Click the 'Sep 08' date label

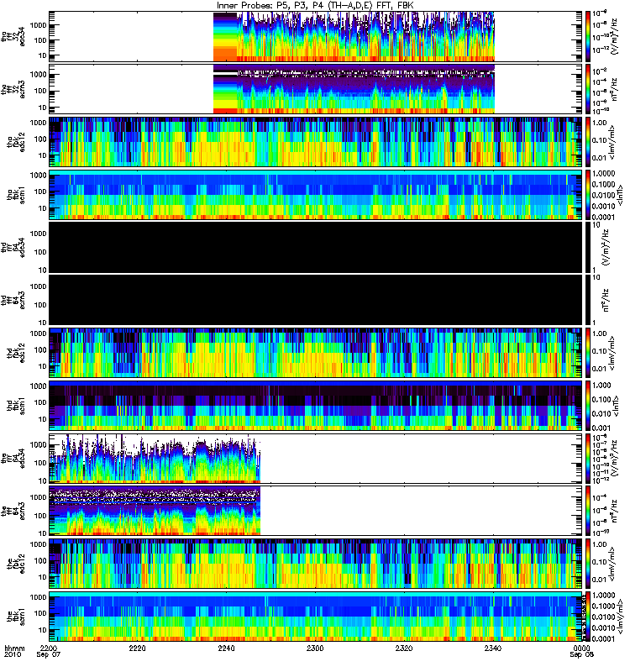581,655
